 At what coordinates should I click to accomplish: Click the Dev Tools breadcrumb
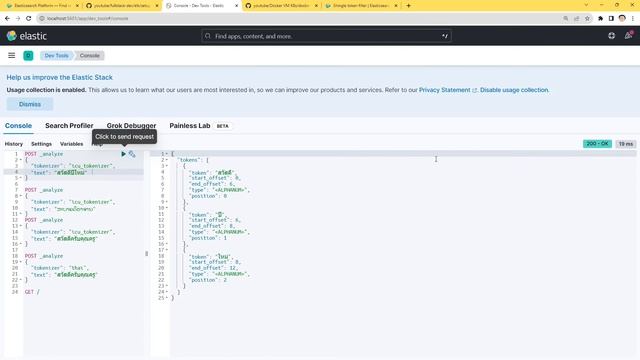(x=56, y=56)
